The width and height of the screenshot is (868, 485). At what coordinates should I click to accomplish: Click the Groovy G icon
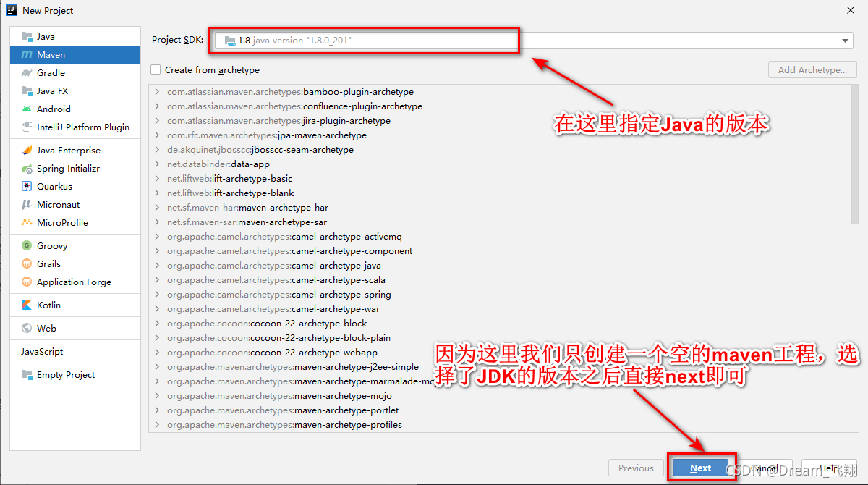pyautogui.click(x=27, y=245)
